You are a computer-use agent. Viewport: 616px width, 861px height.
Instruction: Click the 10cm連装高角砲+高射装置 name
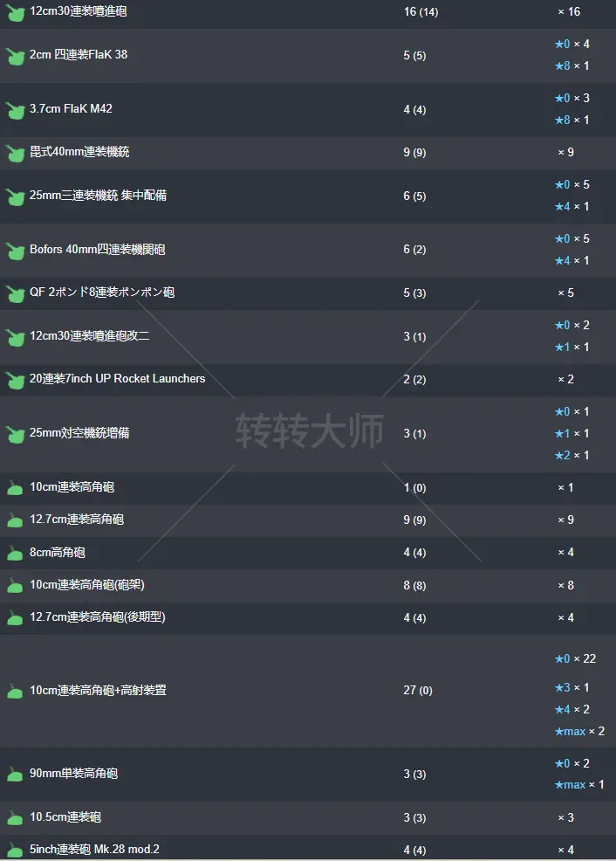pos(98,690)
